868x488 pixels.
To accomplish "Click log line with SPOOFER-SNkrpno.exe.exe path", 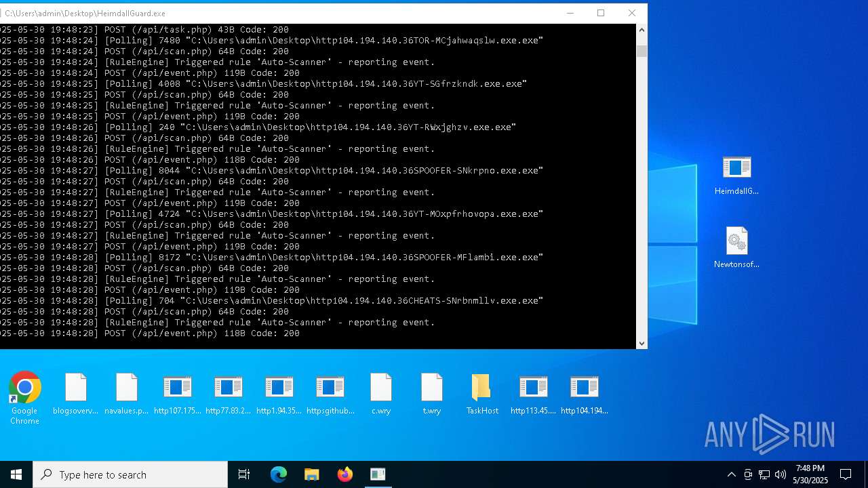I will (x=272, y=171).
